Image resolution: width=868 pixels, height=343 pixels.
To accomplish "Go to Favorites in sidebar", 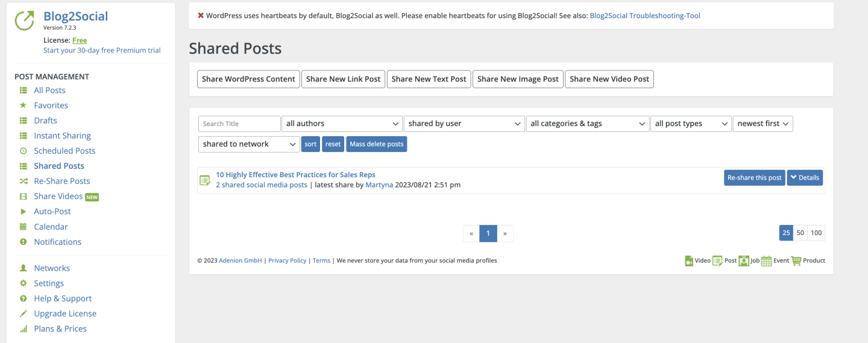I will (51, 105).
